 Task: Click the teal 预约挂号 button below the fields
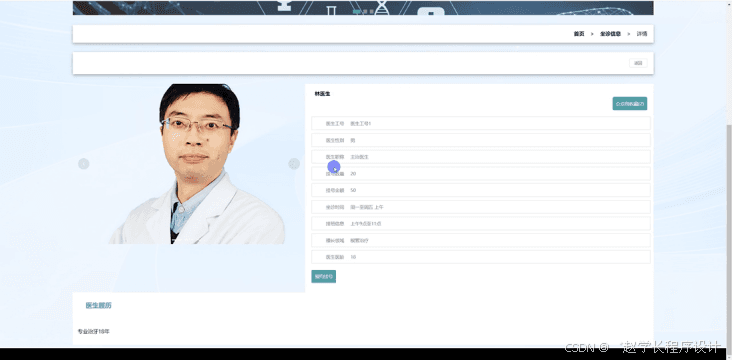(x=324, y=276)
